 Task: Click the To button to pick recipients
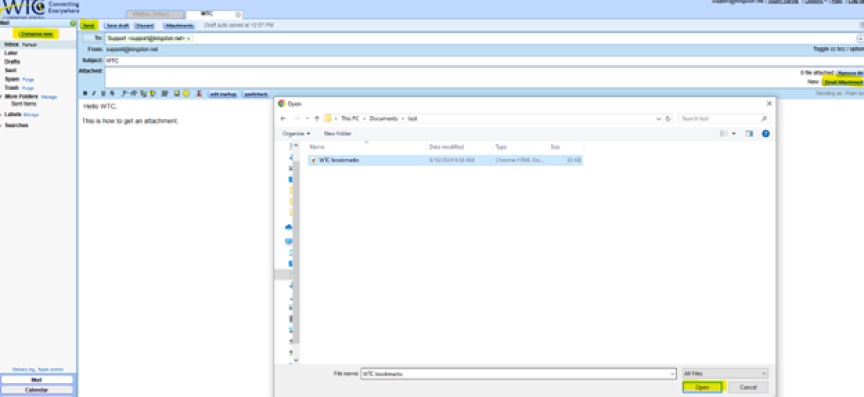[93, 39]
